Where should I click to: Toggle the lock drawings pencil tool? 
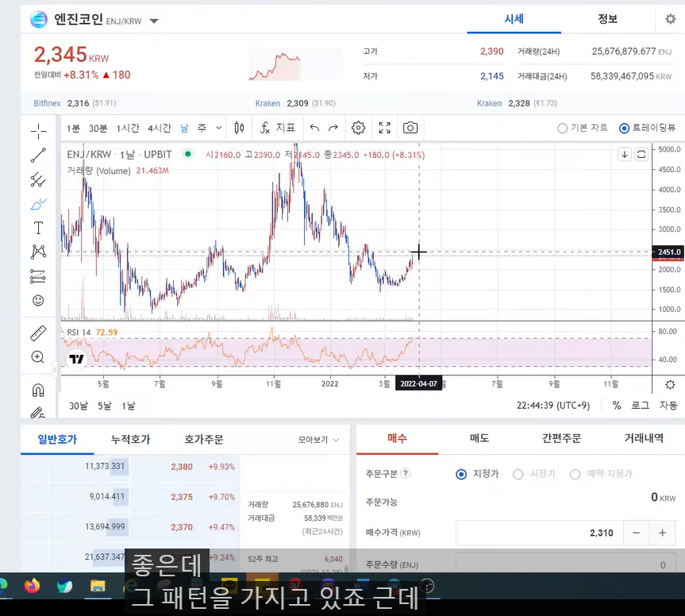[38, 413]
